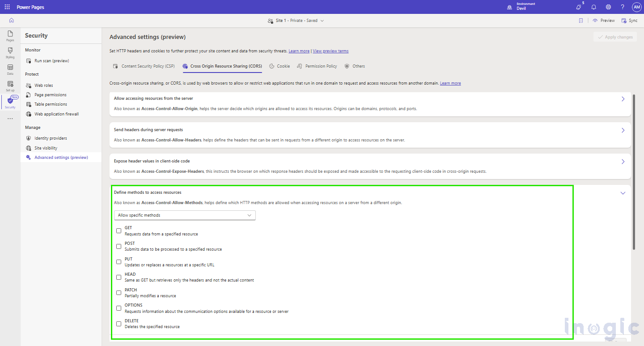644x346 pixels.
Task: Click the Sync button label
Action: pyautogui.click(x=633, y=21)
